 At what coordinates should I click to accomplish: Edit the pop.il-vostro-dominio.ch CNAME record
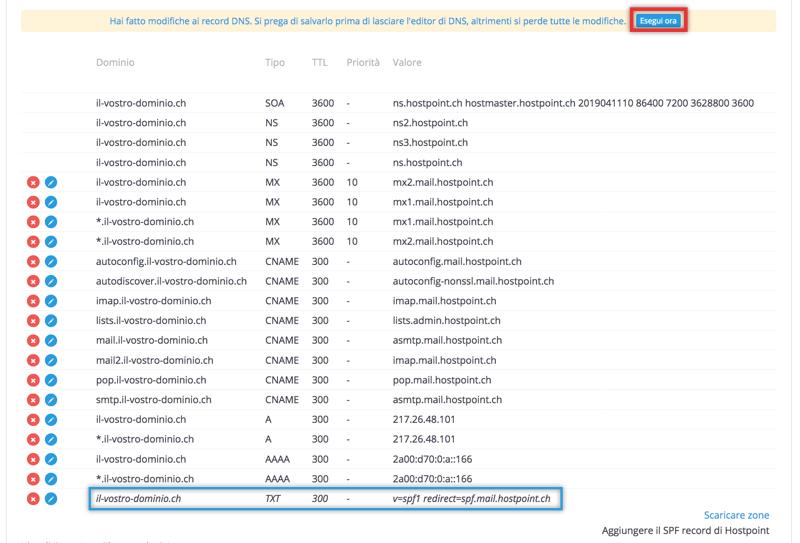pyautogui.click(x=51, y=380)
